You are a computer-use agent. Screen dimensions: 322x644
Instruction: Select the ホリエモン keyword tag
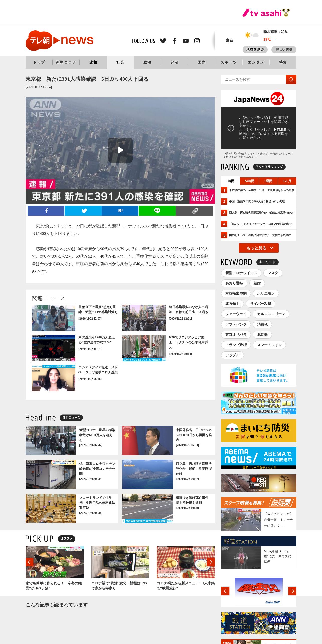[266, 293]
